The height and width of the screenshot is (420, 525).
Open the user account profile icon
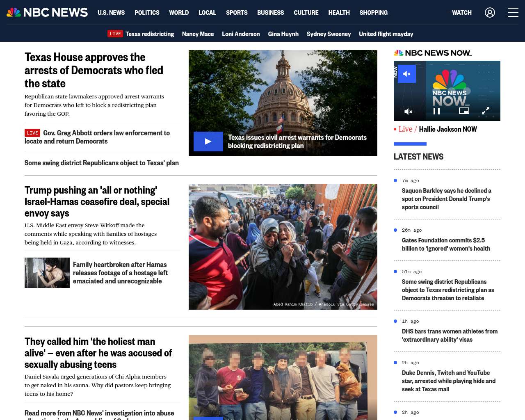pos(490,13)
